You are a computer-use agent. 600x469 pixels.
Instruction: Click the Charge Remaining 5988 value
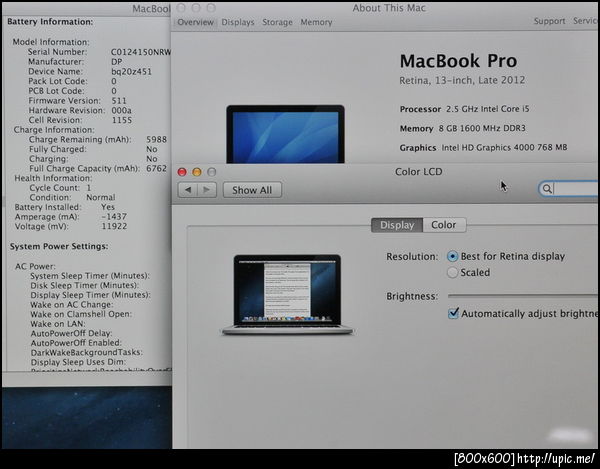coord(157,139)
